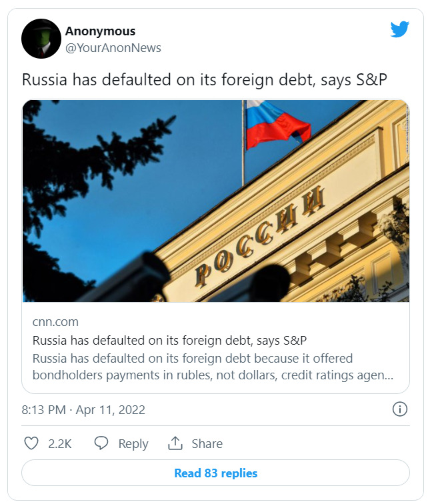Open the Anonymous profile avatar
The width and height of the screenshot is (434, 504).
41,39
